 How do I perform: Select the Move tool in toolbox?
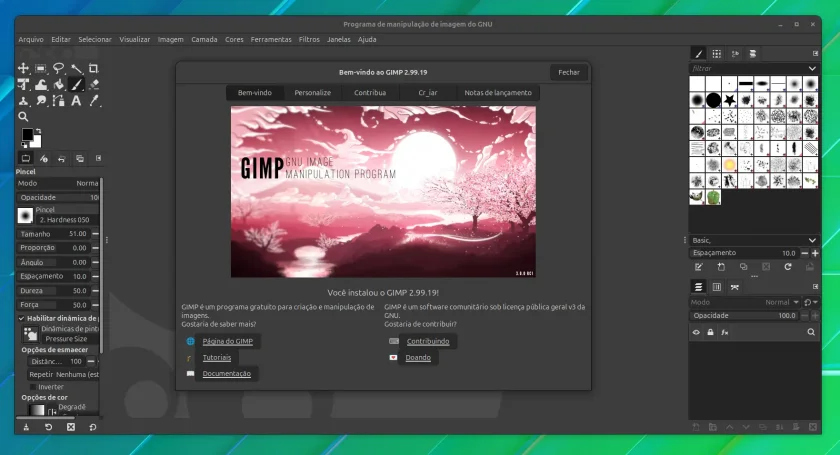pos(23,68)
